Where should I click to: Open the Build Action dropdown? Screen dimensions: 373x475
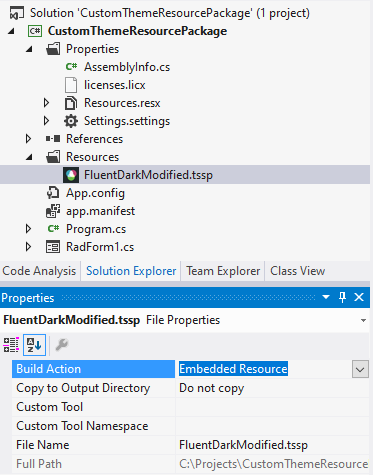pyautogui.click(x=360, y=369)
